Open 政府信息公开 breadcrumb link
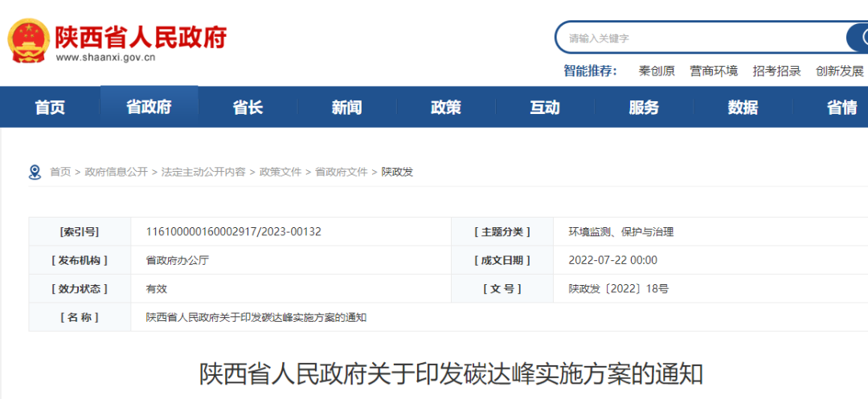Image resolution: width=868 pixels, height=399 pixels. pos(117,173)
